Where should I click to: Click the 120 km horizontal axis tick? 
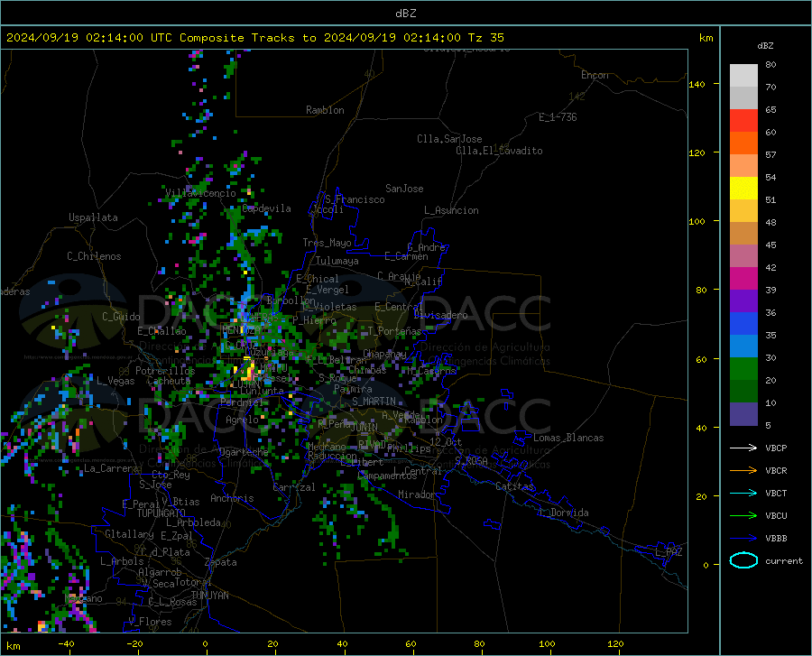click(x=615, y=643)
